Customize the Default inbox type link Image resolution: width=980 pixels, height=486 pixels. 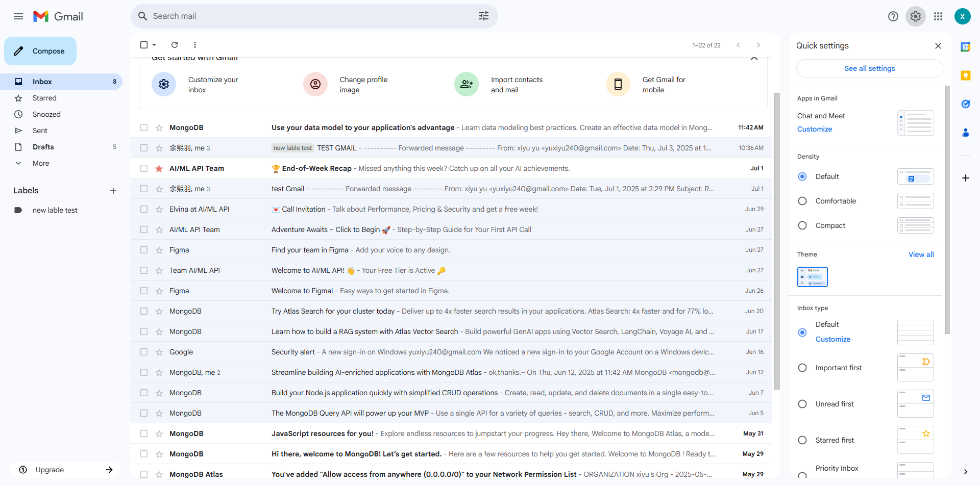[x=833, y=339]
